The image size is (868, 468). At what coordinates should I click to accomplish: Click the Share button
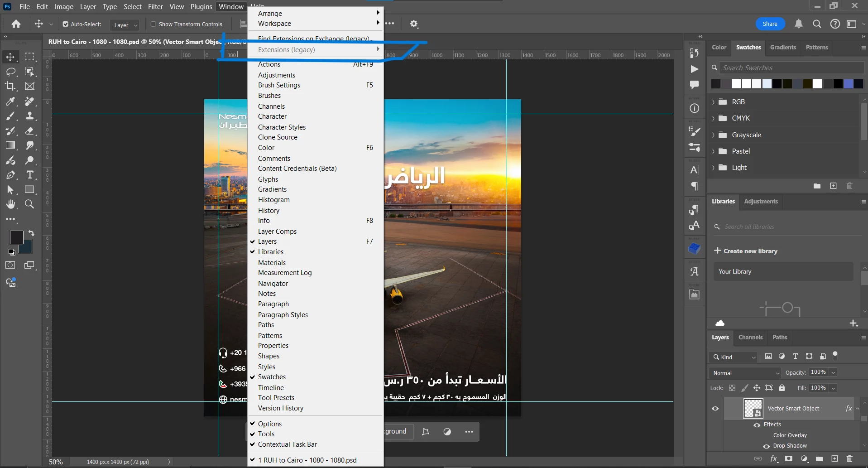[770, 24]
